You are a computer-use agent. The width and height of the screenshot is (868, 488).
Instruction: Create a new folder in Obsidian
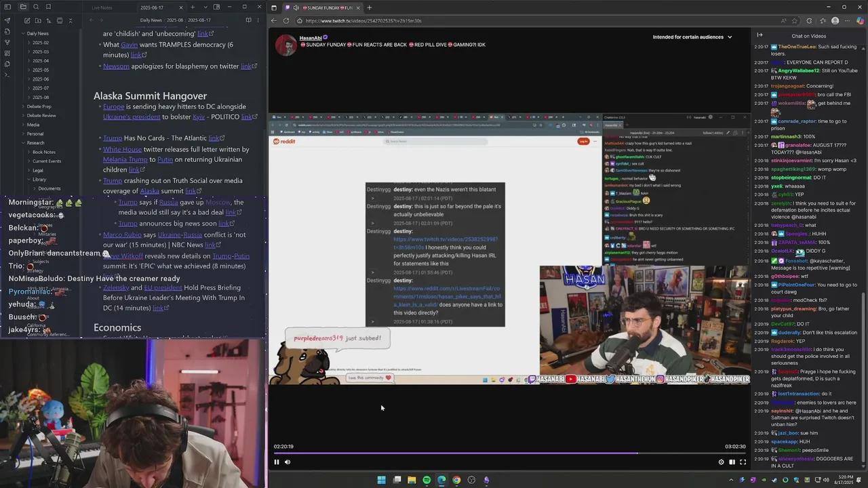(x=37, y=20)
